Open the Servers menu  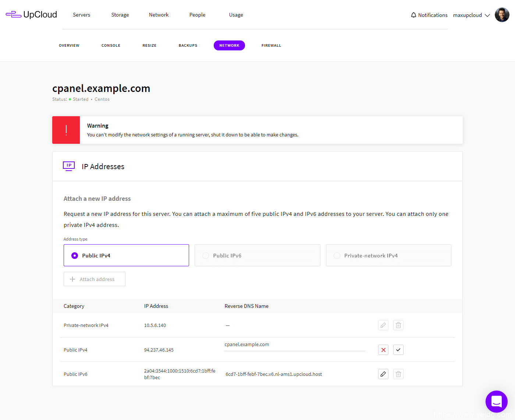[81, 15]
